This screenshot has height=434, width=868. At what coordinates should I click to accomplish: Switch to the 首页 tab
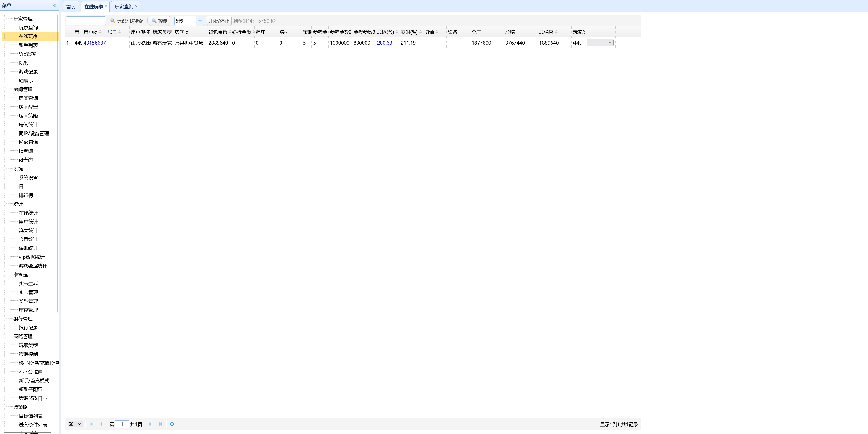pyautogui.click(x=71, y=7)
